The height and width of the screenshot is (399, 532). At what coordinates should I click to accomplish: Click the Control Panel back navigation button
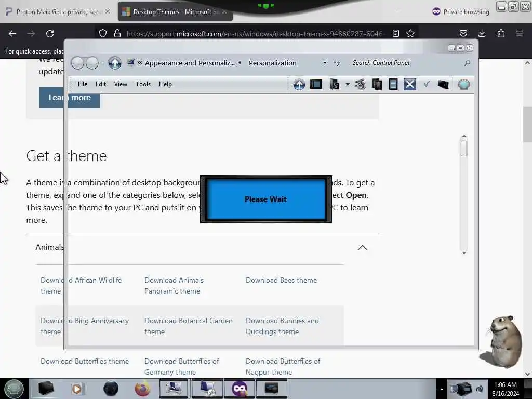[78, 63]
